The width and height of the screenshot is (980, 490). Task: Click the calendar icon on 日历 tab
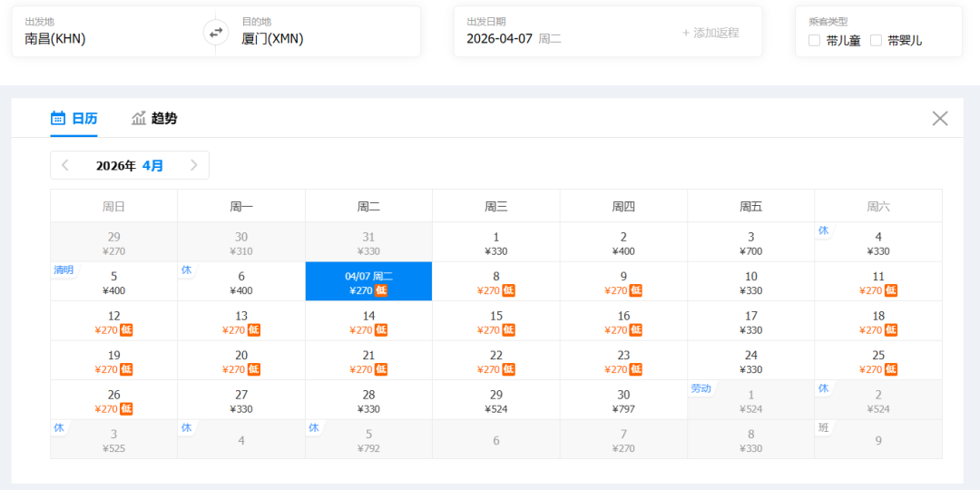(x=58, y=118)
